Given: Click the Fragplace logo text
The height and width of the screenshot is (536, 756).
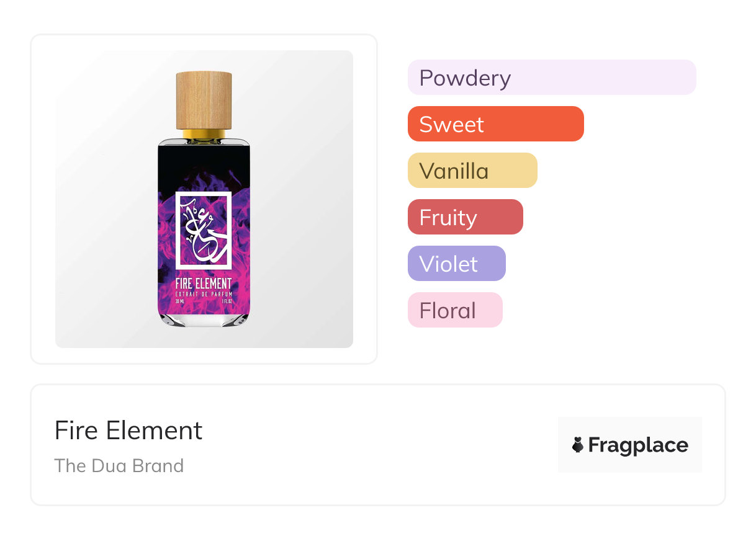Looking at the screenshot, I should 638,445.
